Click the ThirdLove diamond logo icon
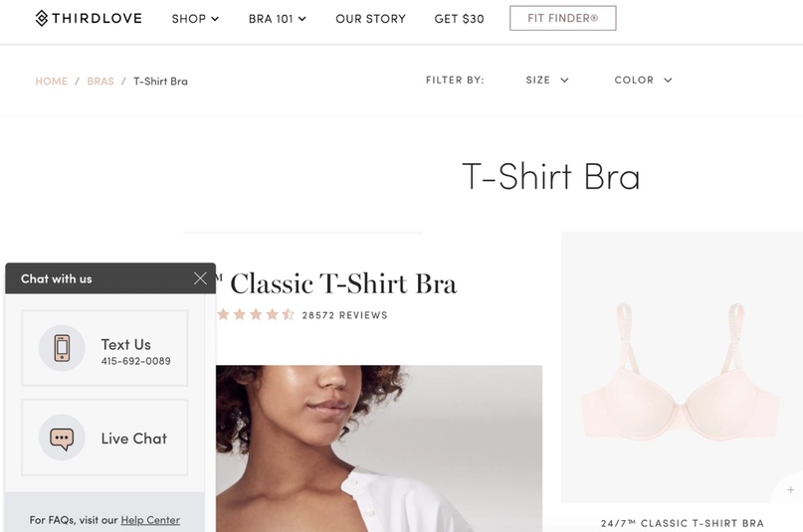 point(42,18)
